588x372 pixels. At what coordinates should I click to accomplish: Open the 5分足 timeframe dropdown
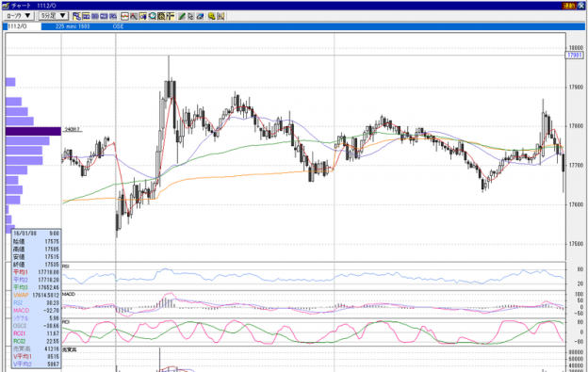pyautogui.click(x=54, y=16)
